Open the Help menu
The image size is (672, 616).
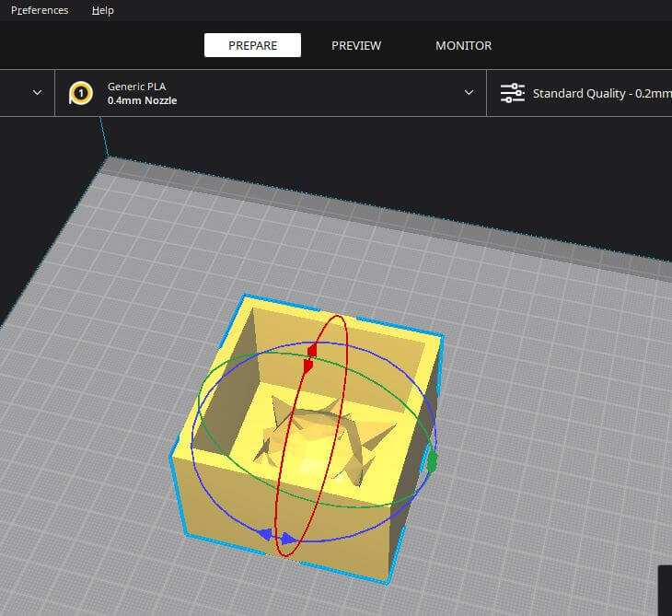102,10
